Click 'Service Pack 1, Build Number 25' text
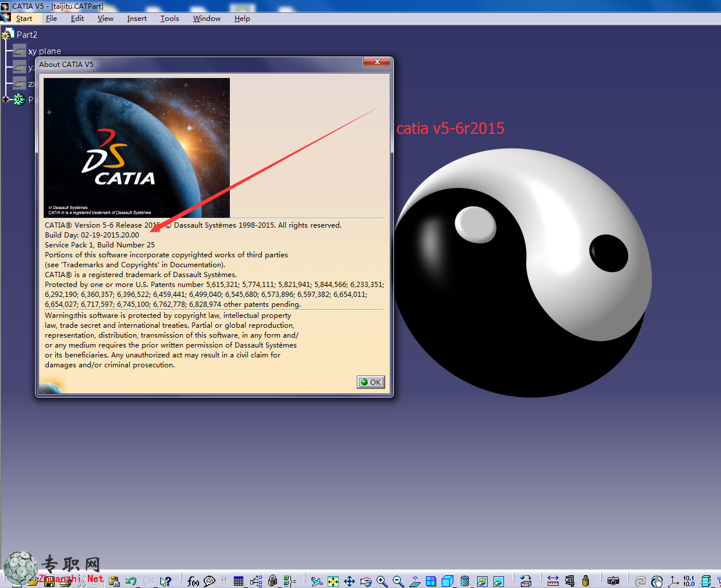The height and width of the screenshot is (588, 721). coord(100,245)
